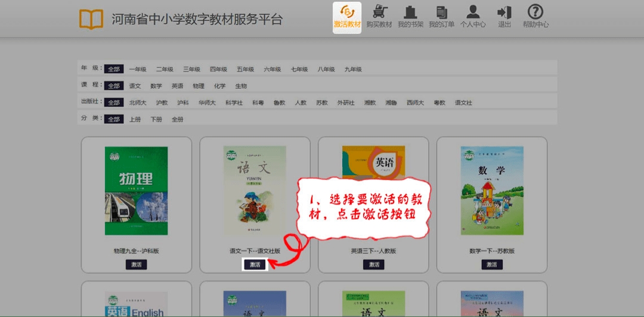Viewport: 644px width, 317px height.
Task: Select 下册 in category filter
Action: tap(156, 119)
